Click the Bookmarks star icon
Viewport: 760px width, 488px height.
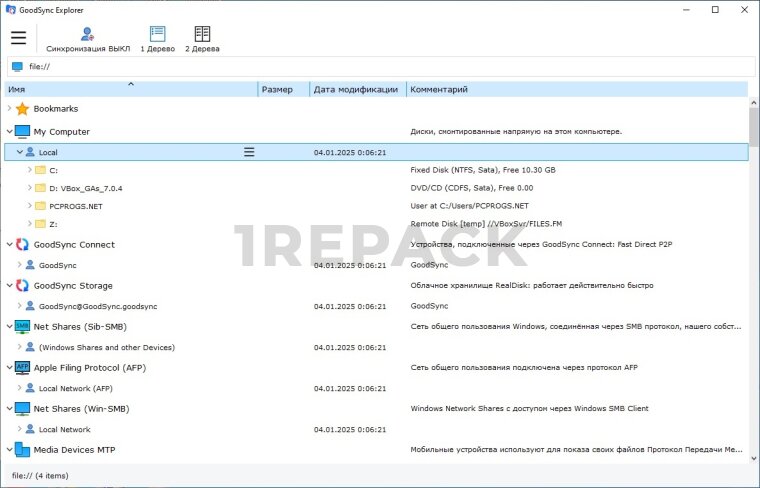[x=22, y=109]
